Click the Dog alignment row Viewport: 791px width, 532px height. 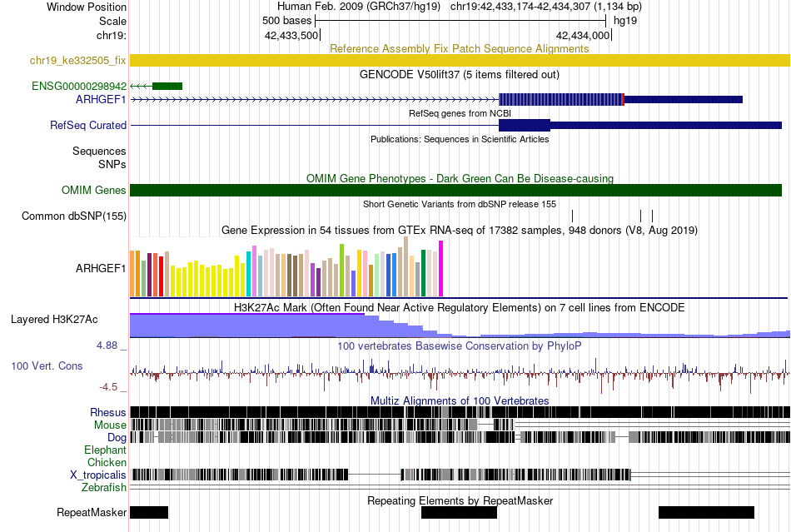click(x=460, y=437)
